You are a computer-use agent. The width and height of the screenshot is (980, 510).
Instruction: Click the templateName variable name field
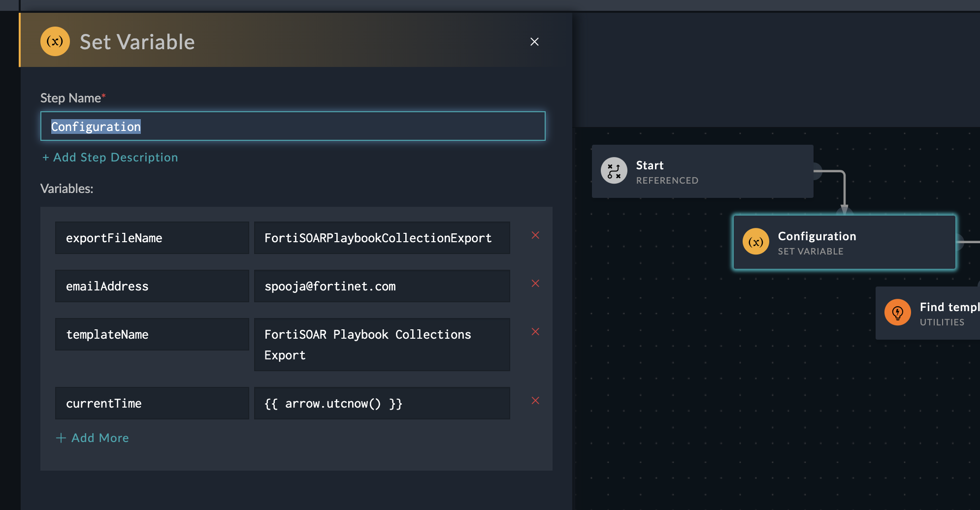(152, 335)
